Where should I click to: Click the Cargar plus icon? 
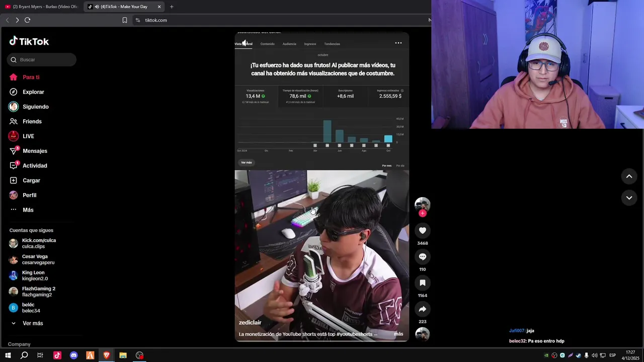click(x=14, y=180)
